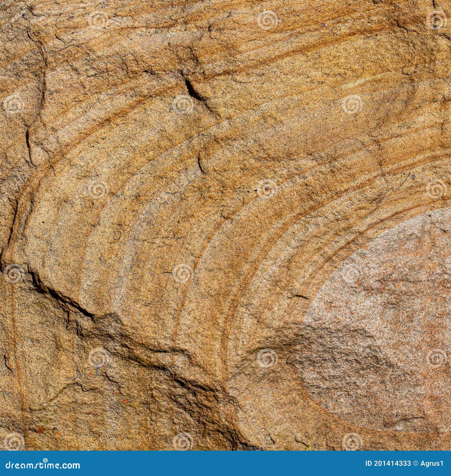Click the spiral watermark icon top-right corner

pyautogui.click(x=435, y=20)
